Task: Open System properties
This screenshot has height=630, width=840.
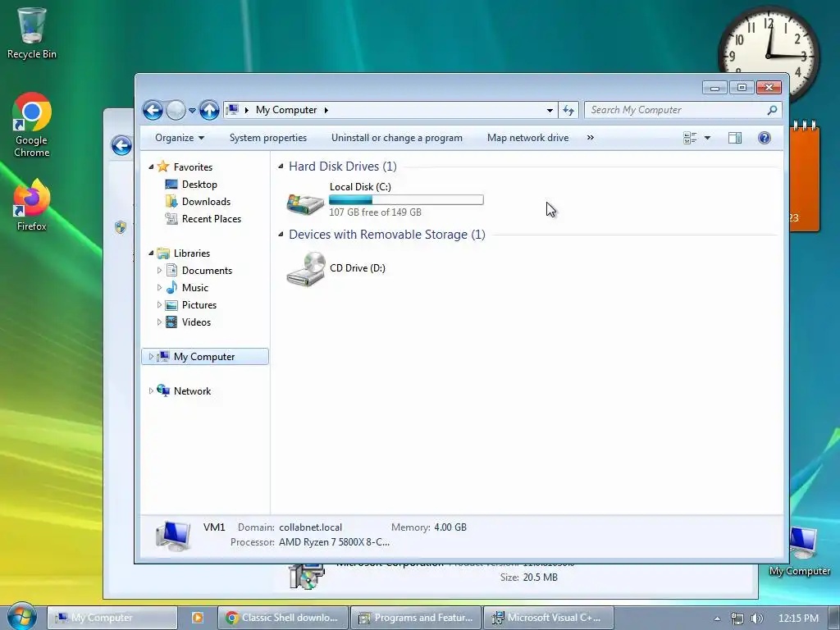Action: pyautogui.click(x=268, y=138)
